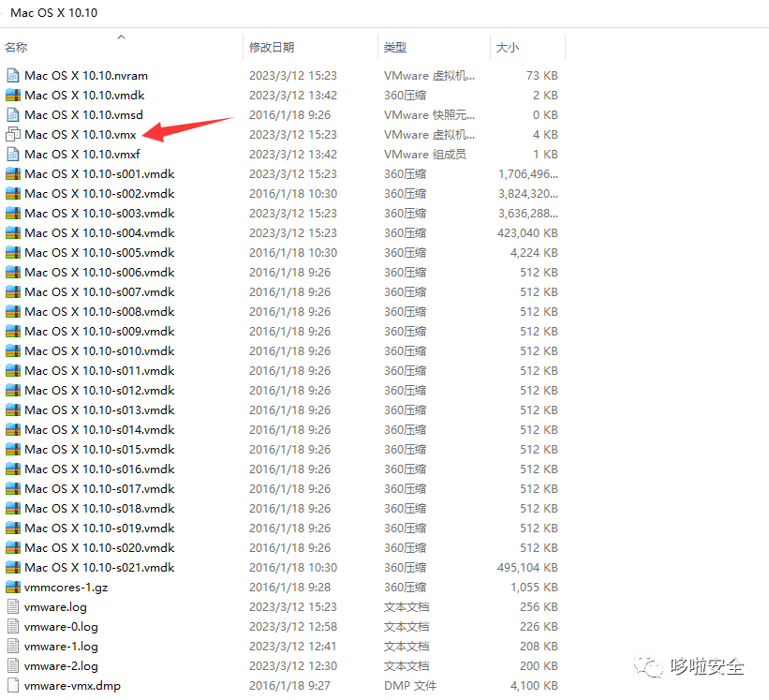Select file name Mac OS X 10.10-s014.vmdk
Screen dimensions: 769x700
coord(99,430)
